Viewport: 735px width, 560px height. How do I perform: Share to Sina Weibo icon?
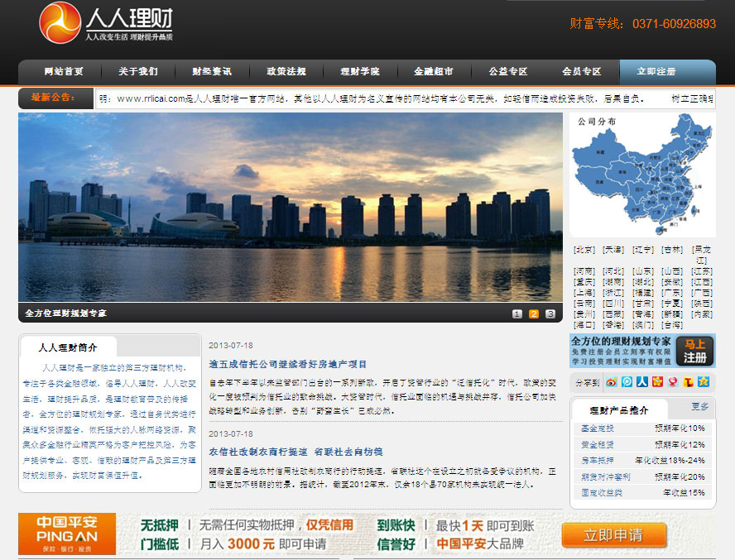coord(612,382)
